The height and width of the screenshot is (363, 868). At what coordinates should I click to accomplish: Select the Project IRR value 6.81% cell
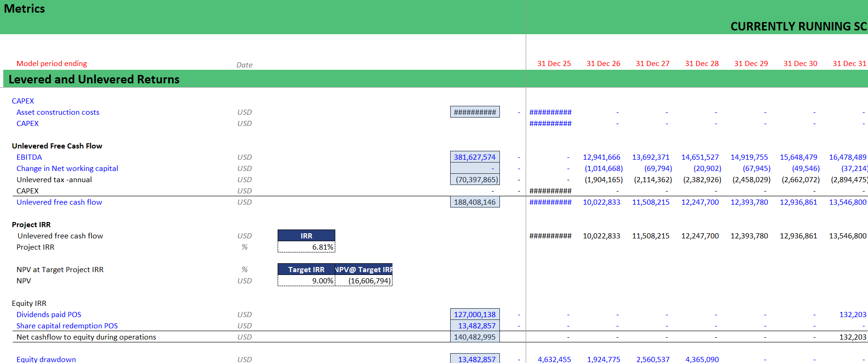tap(306, 247)
